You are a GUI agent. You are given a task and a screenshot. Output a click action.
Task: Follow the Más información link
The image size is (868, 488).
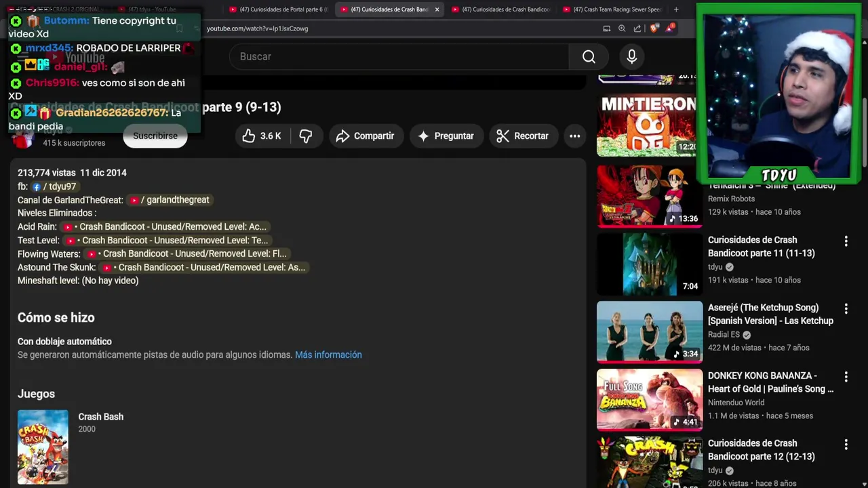point(328,355)
